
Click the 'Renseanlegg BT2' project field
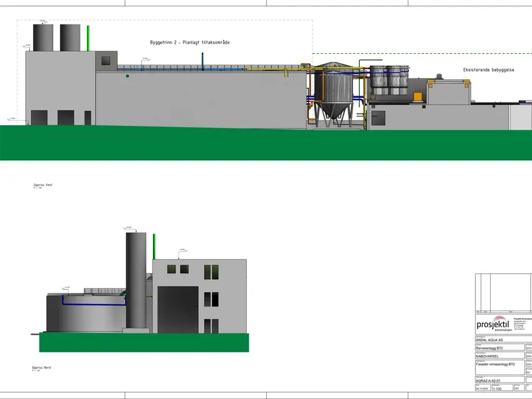coord(500,347)
